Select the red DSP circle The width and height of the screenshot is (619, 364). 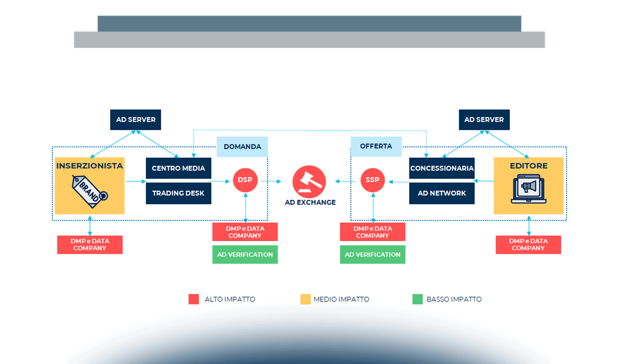point(245,180)
